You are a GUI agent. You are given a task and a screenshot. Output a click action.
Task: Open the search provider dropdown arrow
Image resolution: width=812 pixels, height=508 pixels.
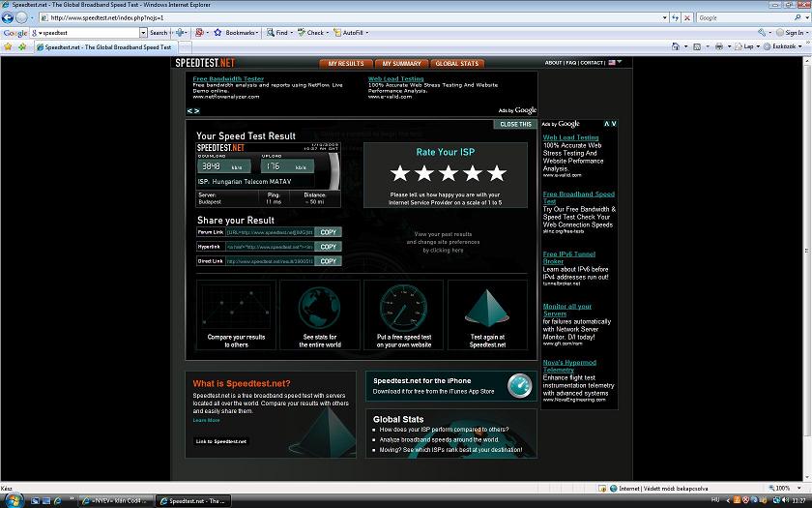806,17
